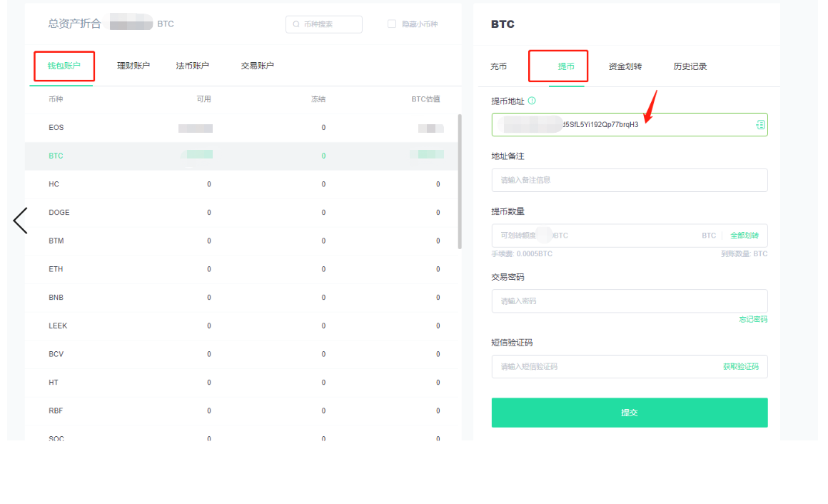The image size is (828, 504).
Task: Select the ETH coin row
Action: coord(241,269)
